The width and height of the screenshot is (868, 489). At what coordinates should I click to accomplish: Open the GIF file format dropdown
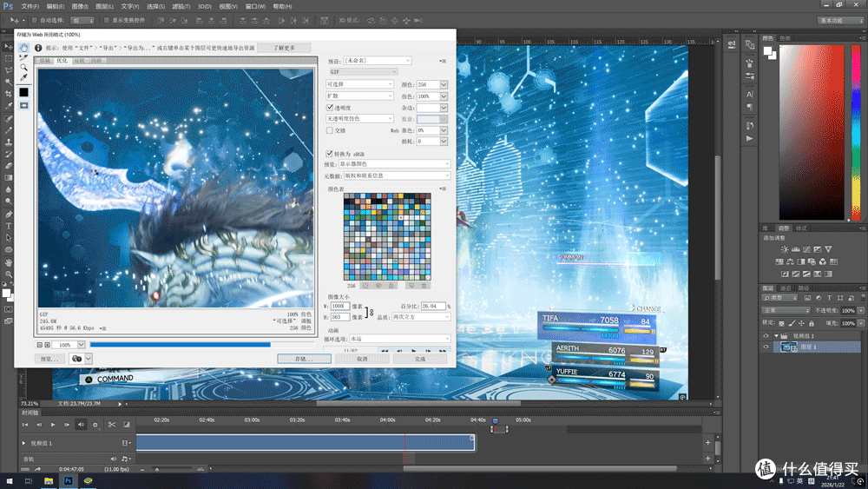coord(363,72)
